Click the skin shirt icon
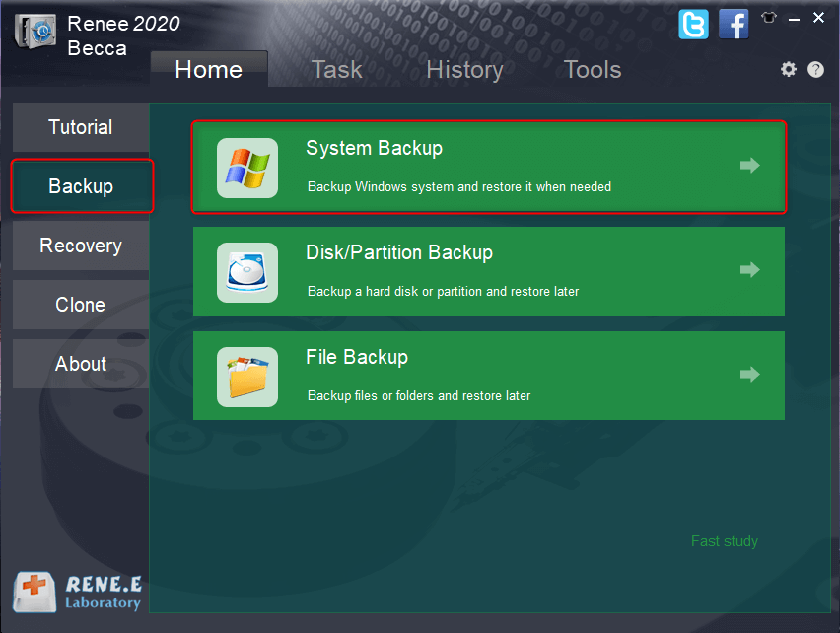Image resolution: width=840 pixels, height=633 pixels. (x=769, y=18)
